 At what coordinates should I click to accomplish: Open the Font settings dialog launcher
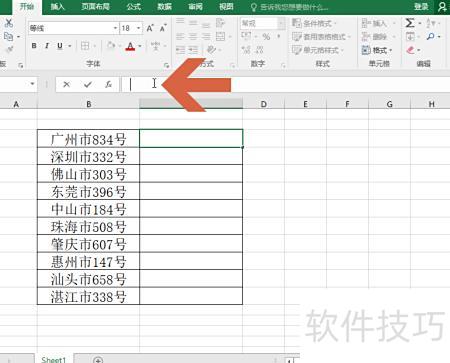[x=166, y=66]
